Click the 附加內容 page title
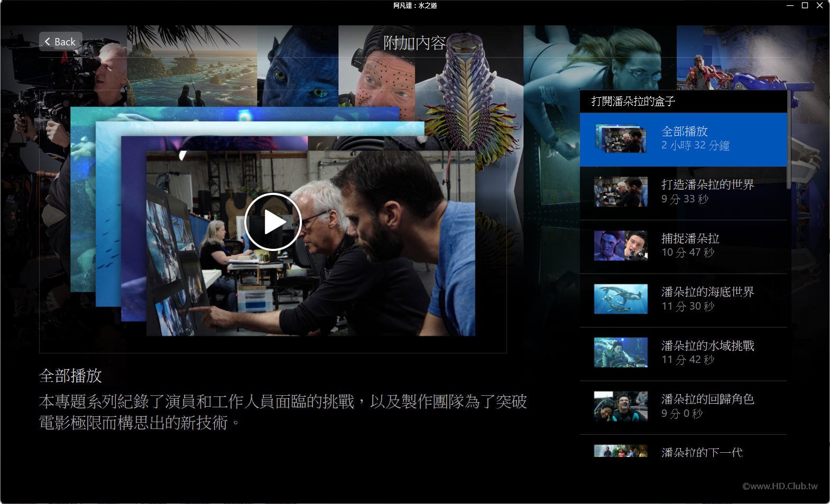The width and height of the screenshot is (830, 504). point(414,43)
